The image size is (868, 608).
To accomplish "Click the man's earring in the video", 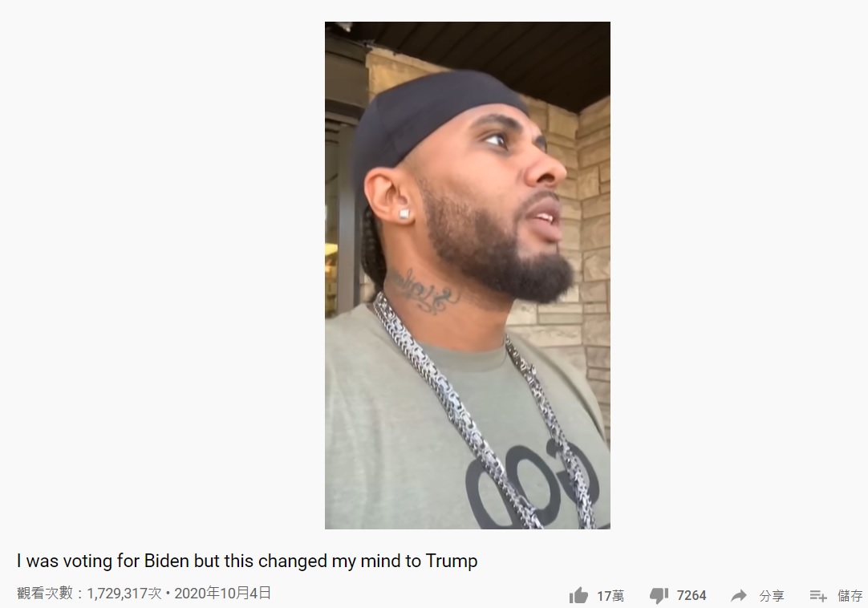I will pyautogui.click(x=404, y=213).
